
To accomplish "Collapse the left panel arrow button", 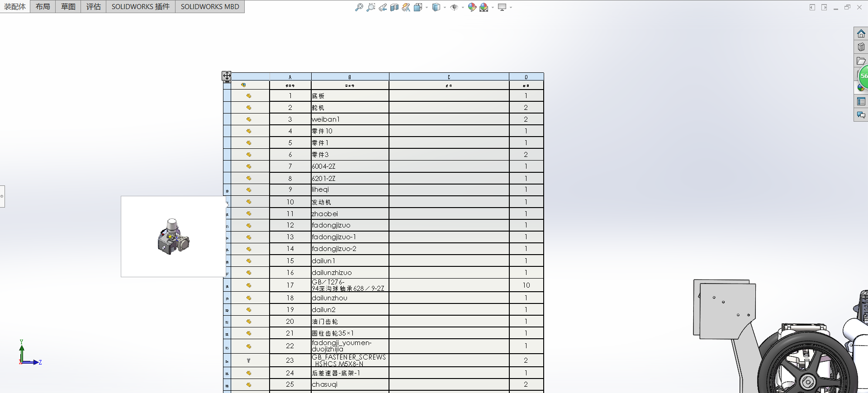I will click(x=812, y=7).
